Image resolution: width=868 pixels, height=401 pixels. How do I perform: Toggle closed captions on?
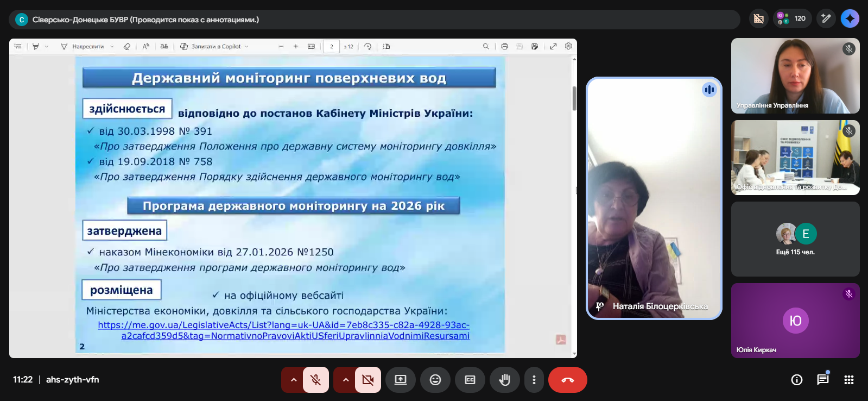point(470,380)
